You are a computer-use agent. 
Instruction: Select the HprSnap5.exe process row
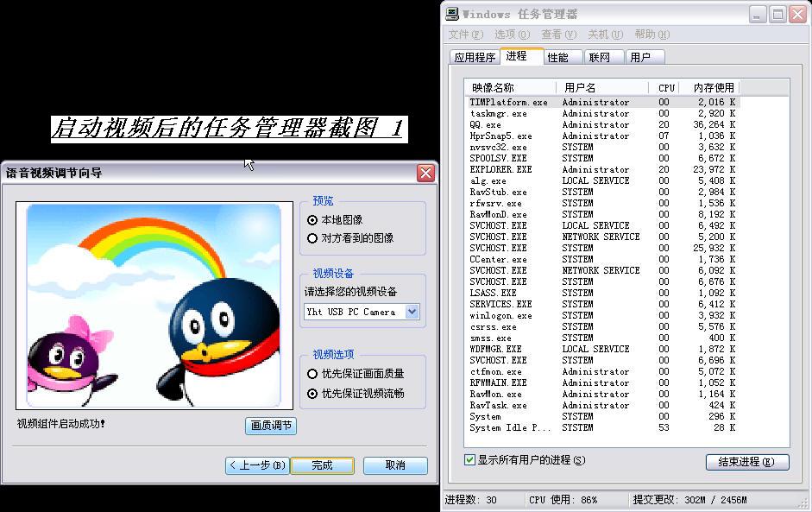[603, 136]
